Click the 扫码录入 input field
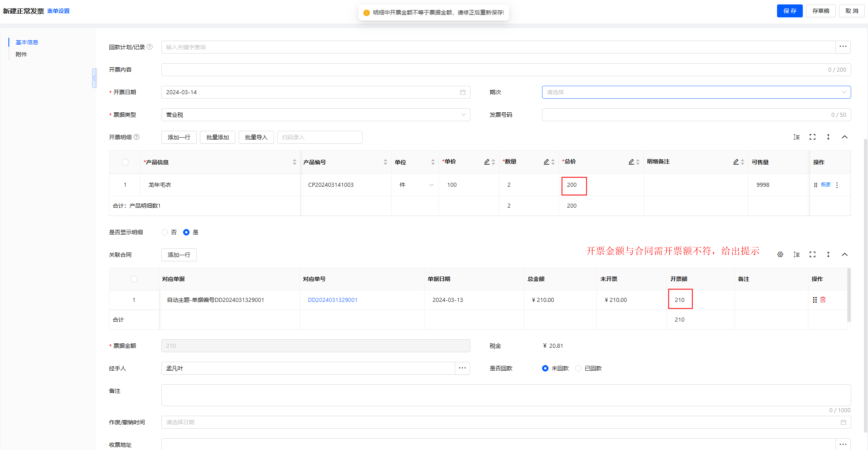The image size is (868, 450). (x=320, y=137)
